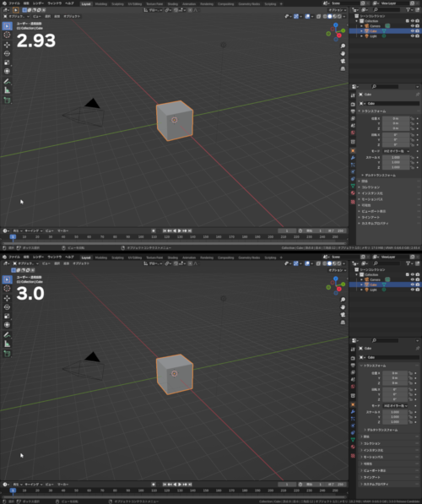This screenshot has height=504, width=422.
Task: Select the Annotate tool in the 3.0 viewport
Action: [7, 335]
